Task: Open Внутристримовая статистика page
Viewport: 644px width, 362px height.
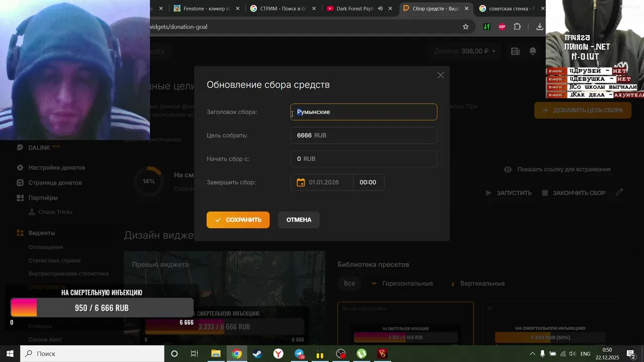Action: click(x=68, y=274)
